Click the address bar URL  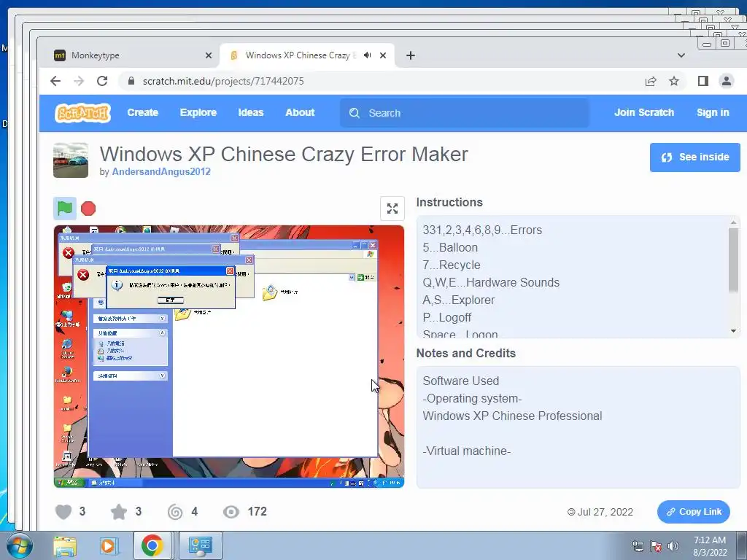(x=223, y=81)
